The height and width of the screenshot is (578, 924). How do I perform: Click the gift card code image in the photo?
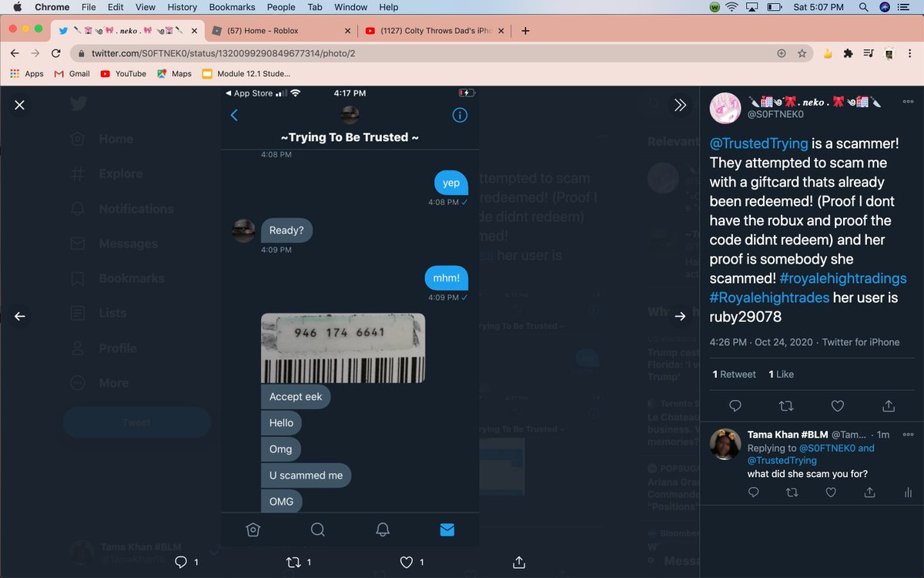point(343,348)
